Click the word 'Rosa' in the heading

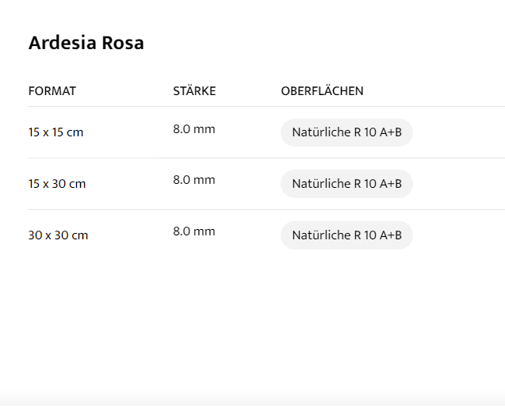tap(123, 43)
